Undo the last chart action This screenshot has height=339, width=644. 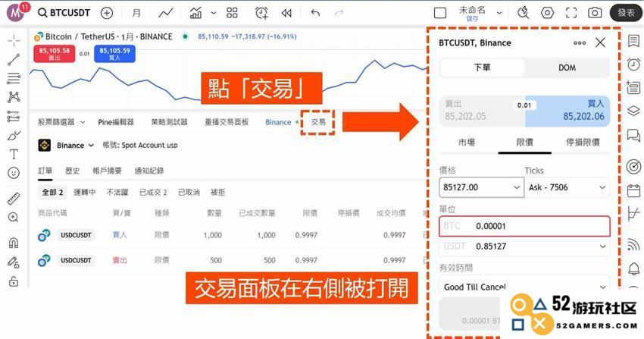(x=315, y=13)
